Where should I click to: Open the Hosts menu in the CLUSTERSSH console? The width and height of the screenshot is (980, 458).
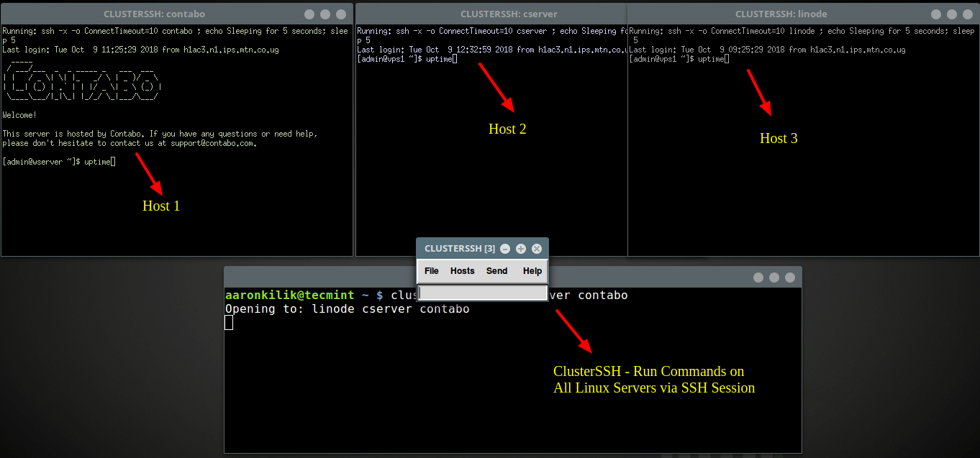[462, 271]
